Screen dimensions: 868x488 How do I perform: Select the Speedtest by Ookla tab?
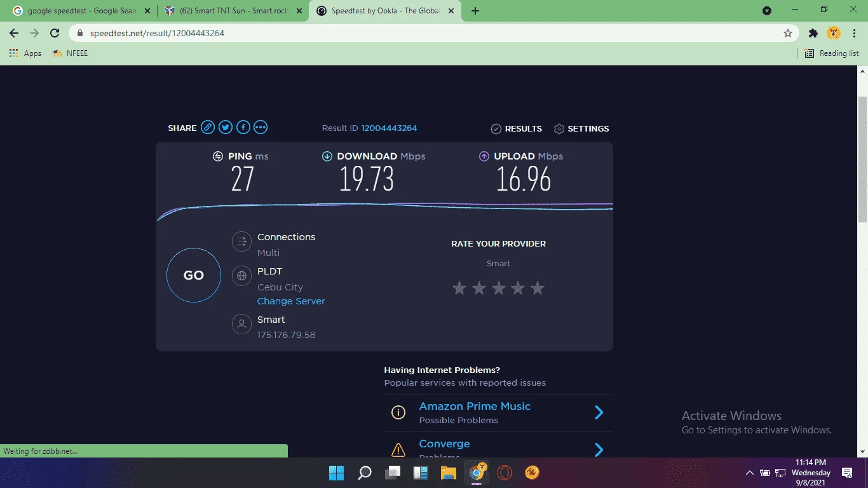coord(386,11)
